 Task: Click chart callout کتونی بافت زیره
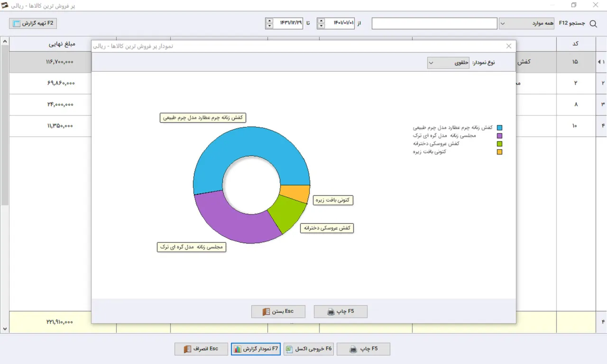click(334, 200)
